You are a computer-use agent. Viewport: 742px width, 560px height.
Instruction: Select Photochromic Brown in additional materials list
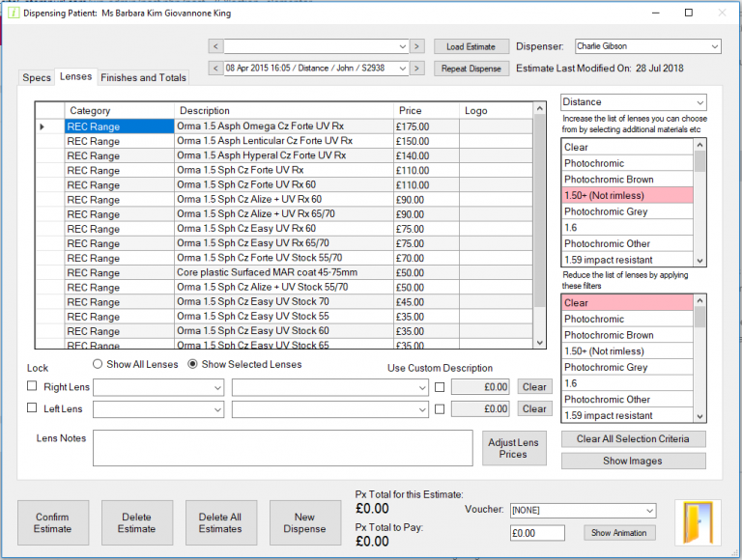(627, 180)
